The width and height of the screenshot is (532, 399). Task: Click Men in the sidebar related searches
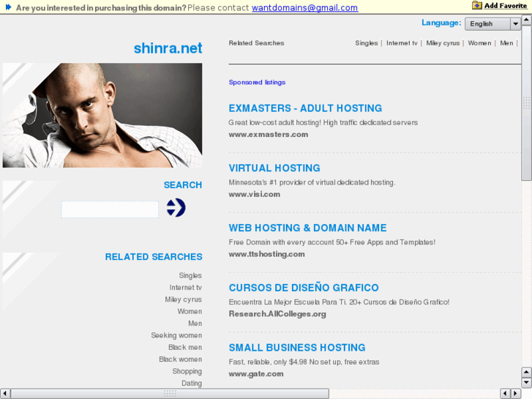point(195,324)
